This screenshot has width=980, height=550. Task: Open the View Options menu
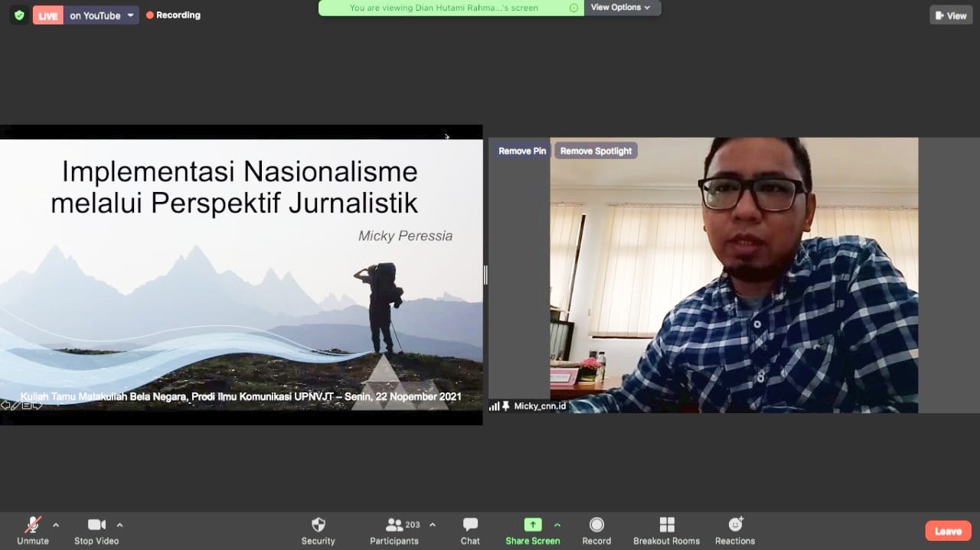pos(621,8)
